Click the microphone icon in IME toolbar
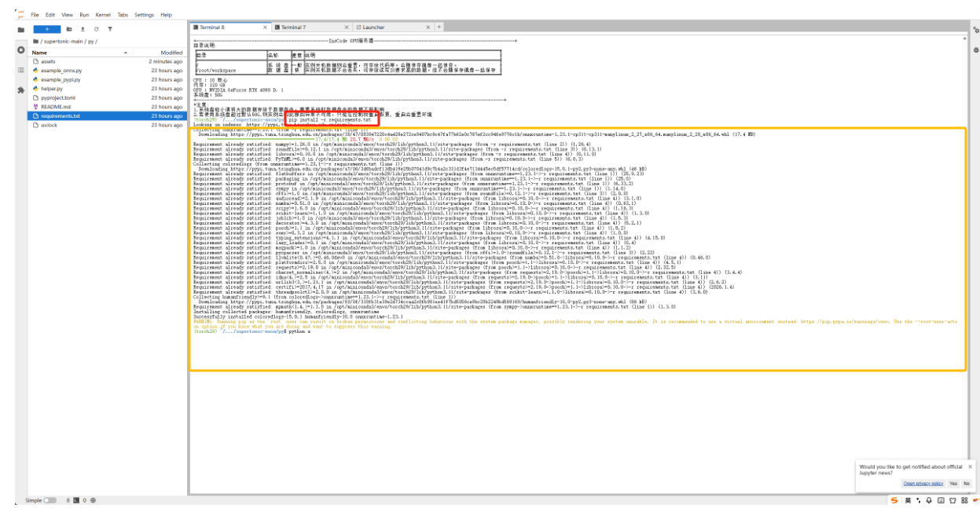The width and height of the screenshot is (980, 508). click(929, 500)
